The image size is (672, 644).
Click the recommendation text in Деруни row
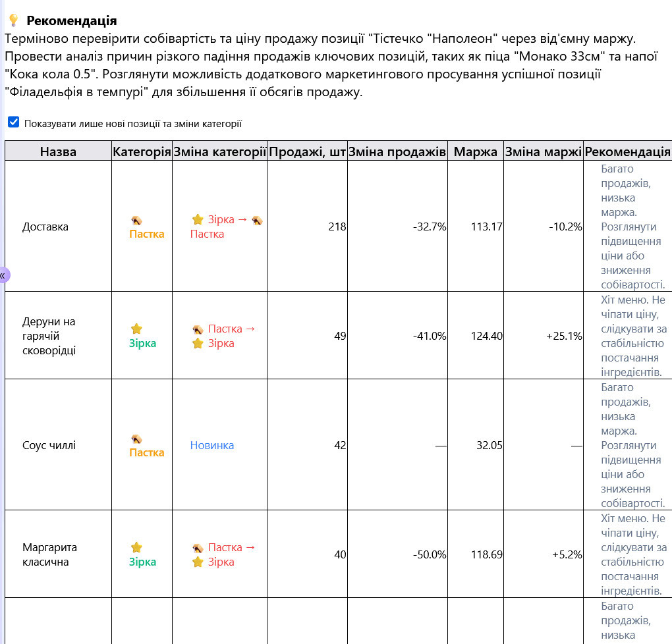click(x=634, y=336)
